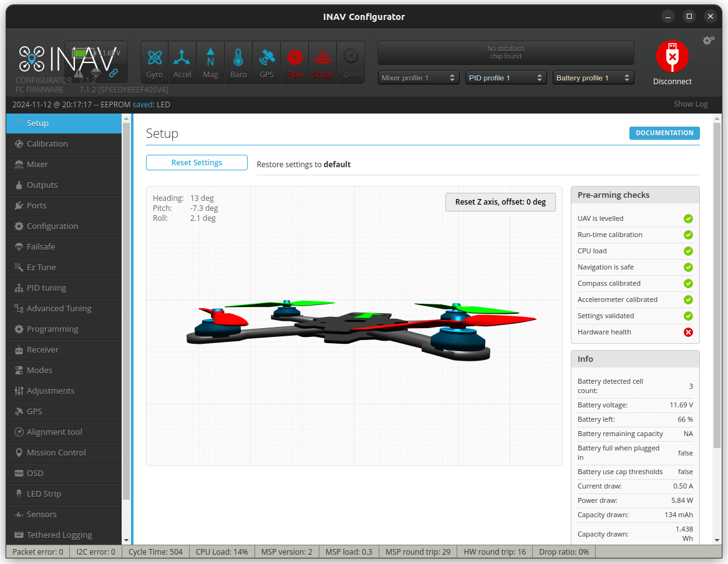Click the Hardware health red cross icon

[x=688, y=333]
